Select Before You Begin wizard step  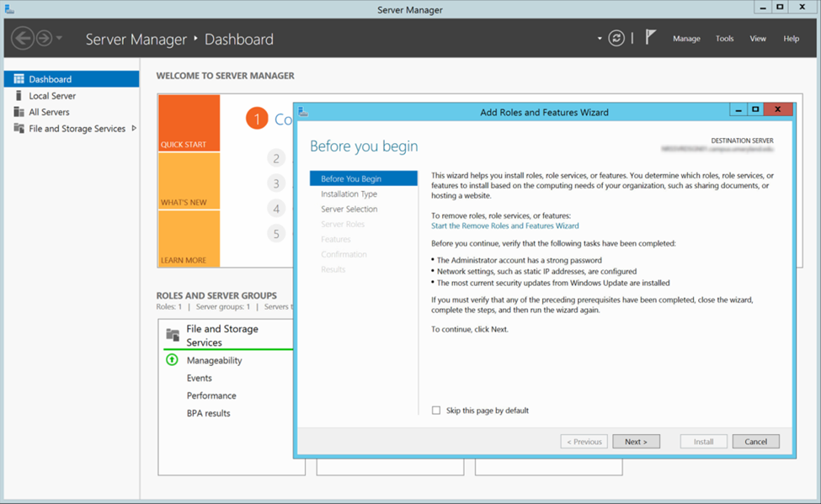[x=364, y=178]
